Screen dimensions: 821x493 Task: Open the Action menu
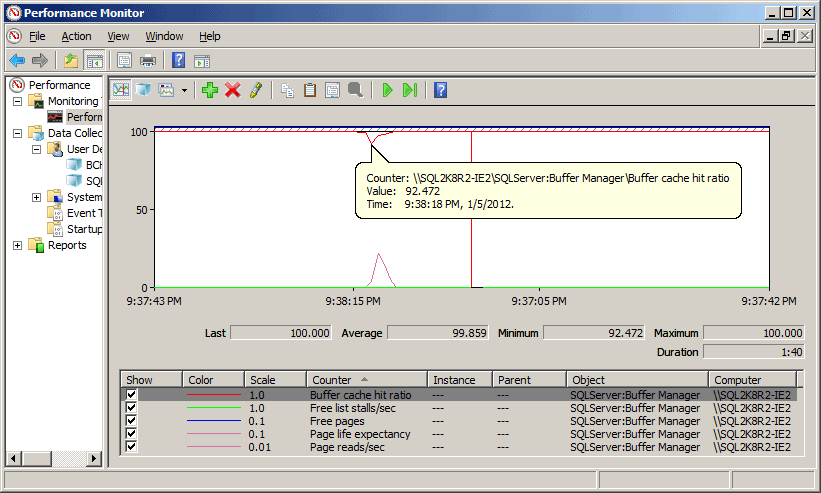point(76,36)
